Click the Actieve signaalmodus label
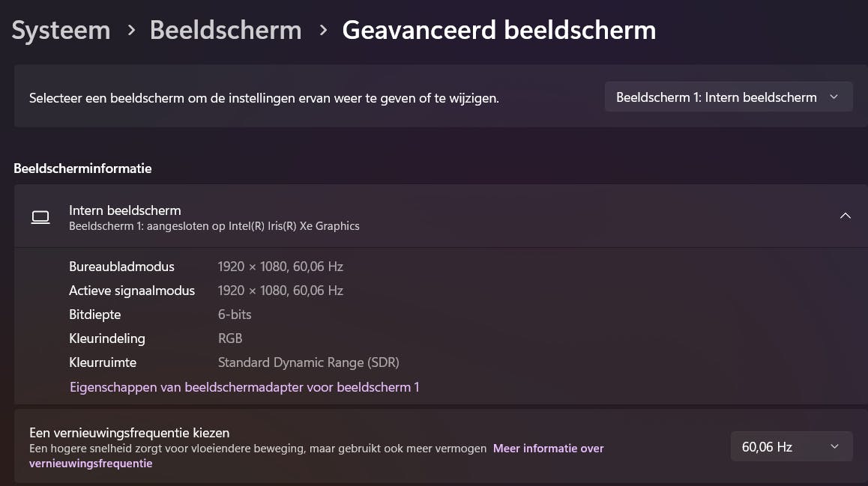 click(x=132, y=291)
